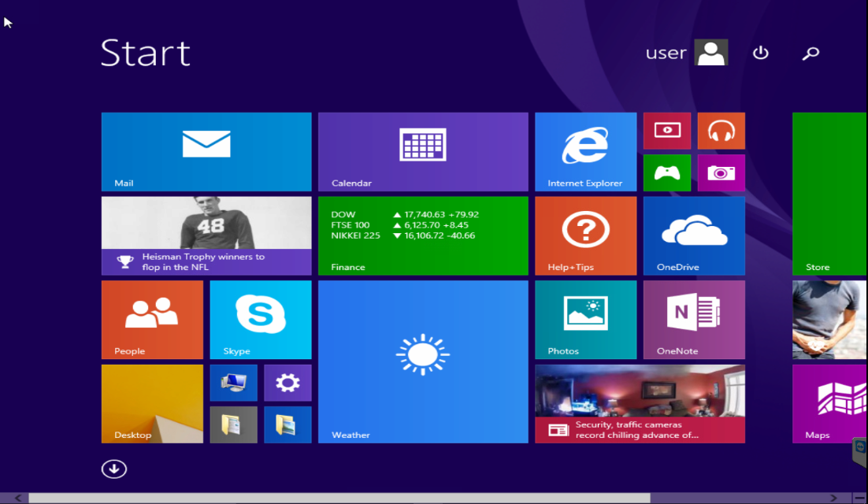Open the Weather tile

423,361
